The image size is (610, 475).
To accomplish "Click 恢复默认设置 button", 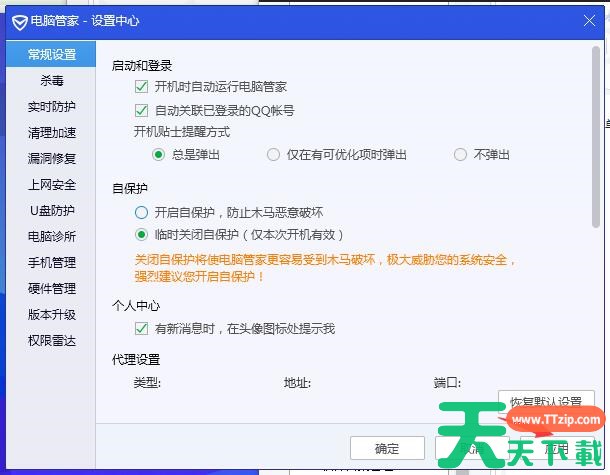I will 546,401.
